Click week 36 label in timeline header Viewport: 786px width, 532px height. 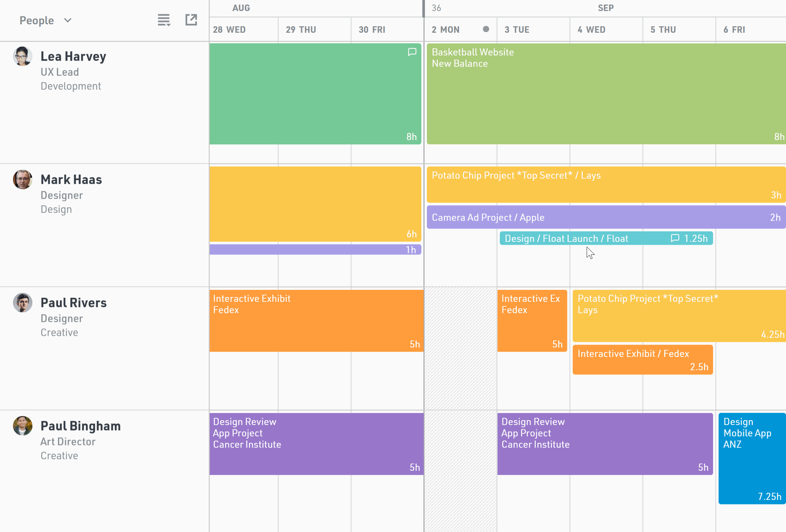436,8
